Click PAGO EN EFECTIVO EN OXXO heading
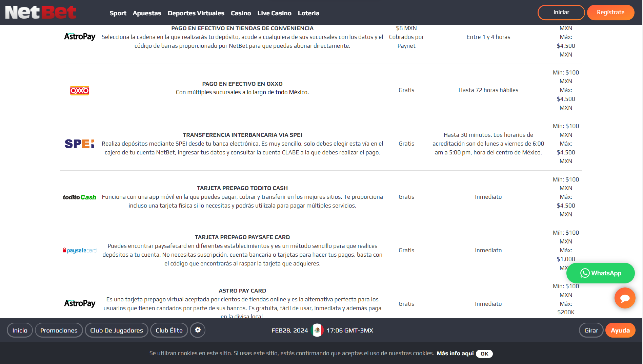 pyautogui.click(x=242, y=84)
